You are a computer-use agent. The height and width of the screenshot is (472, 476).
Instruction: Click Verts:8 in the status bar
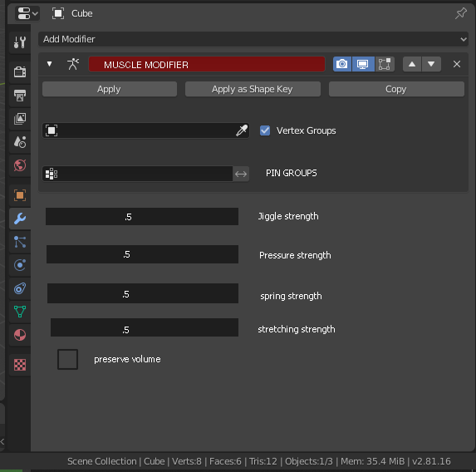tap(186, 461)
